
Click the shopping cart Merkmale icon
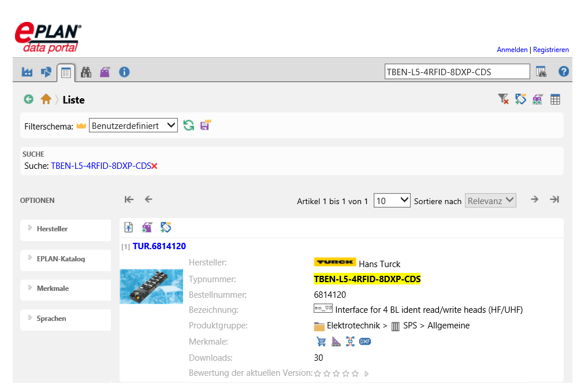pyautogui.click(x=321, y=342)
